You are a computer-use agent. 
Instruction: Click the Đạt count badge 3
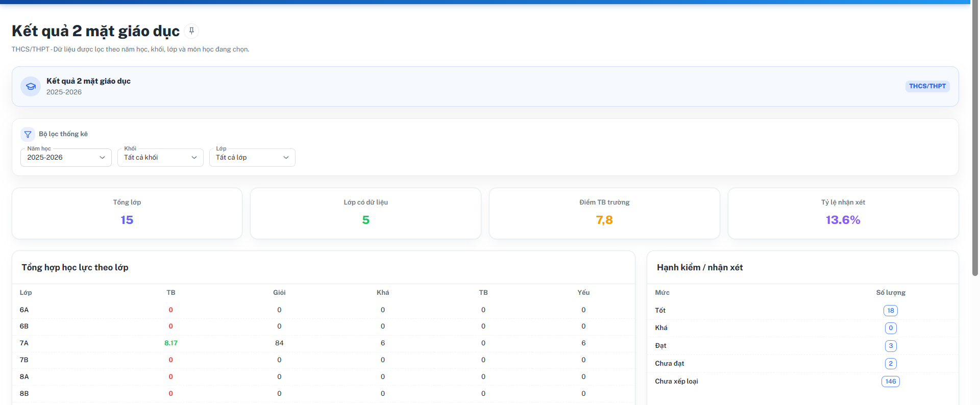tap(891, 346)
